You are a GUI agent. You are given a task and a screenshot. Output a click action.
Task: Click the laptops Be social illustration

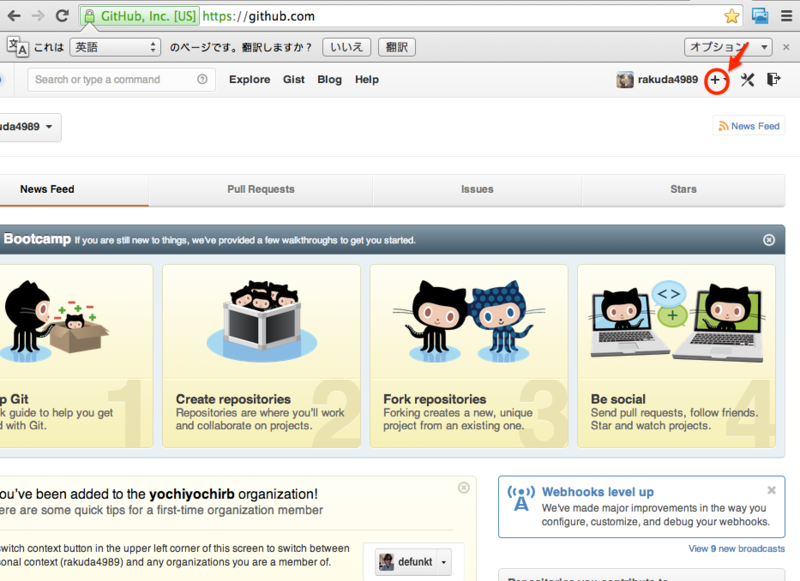coord(677,321)
